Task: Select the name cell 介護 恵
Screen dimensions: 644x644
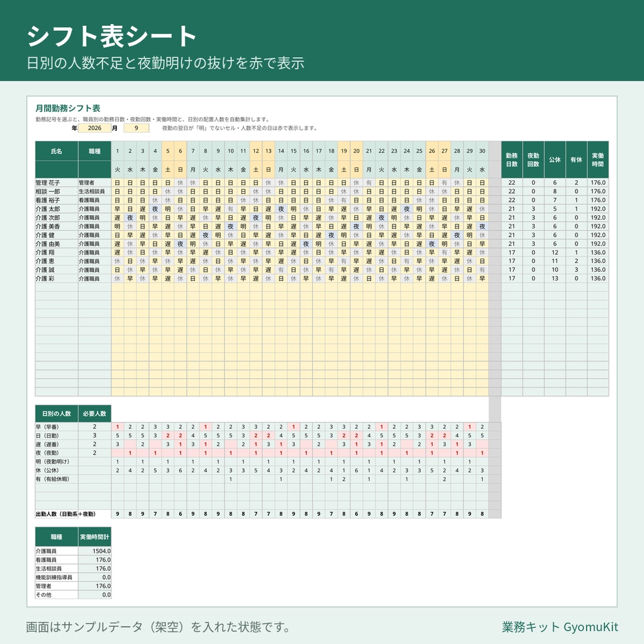Action: 57,261
